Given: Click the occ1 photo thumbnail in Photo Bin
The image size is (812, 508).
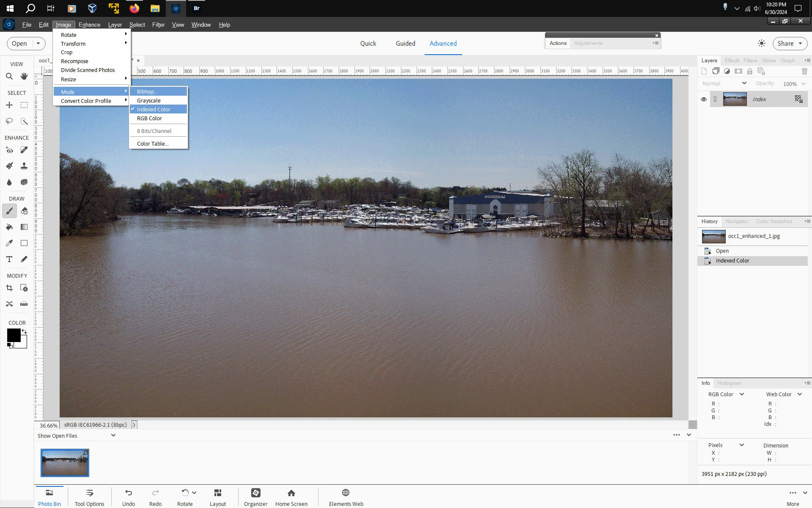Looking at the screenshot, I should pyautogui.click(x=65, y=463).
